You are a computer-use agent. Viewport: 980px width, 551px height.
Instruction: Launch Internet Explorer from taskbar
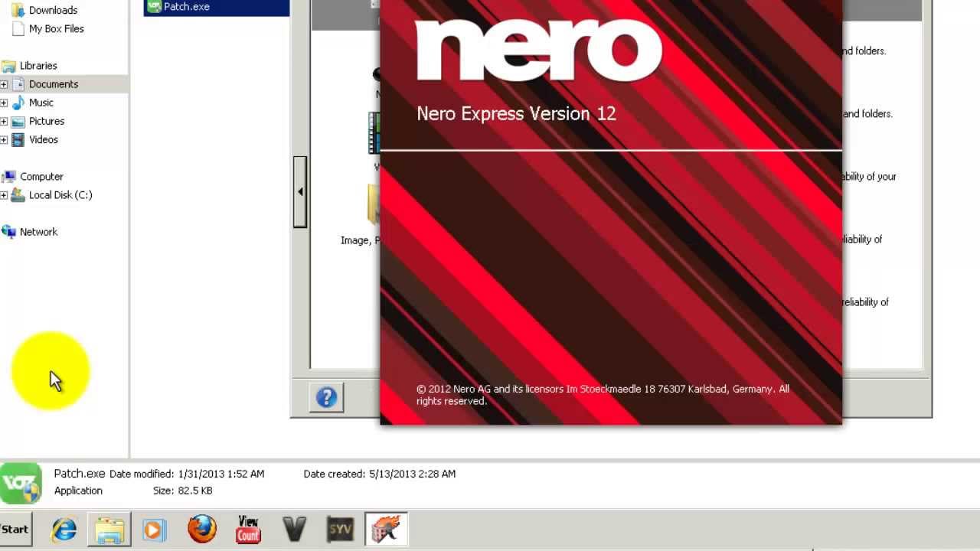(x=64, y=530)
